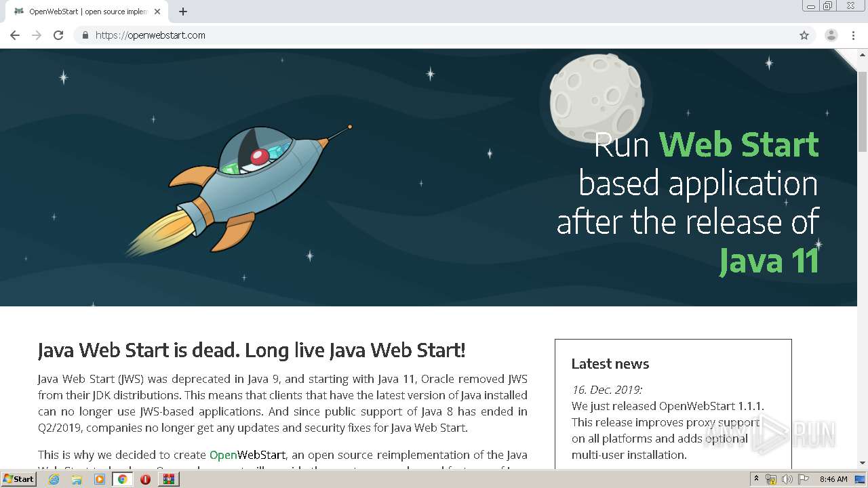Open the OpenWebStart link in the paragraph
The width and height of the screenshot is (868, 488).
tap(248, 455)
